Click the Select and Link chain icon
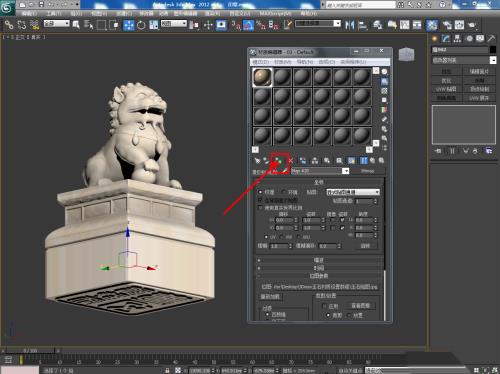500x374 pixels. point(9,25)
